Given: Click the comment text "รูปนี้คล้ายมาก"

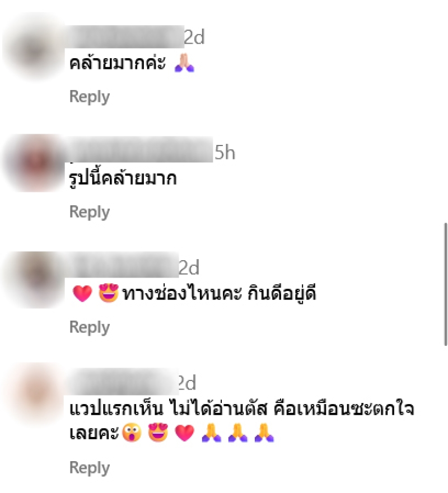Looking at the screenshot, I should [123, 179].
